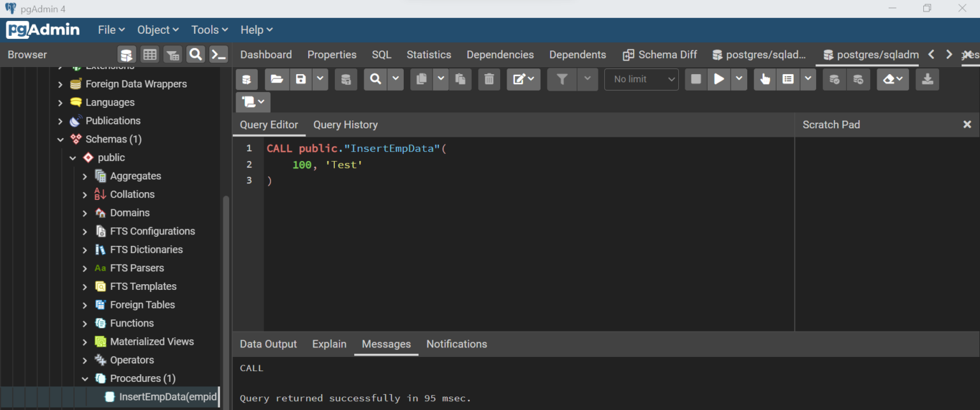
Task: Open the PSQL Tool terminal icon
Action: click(218, 54)
